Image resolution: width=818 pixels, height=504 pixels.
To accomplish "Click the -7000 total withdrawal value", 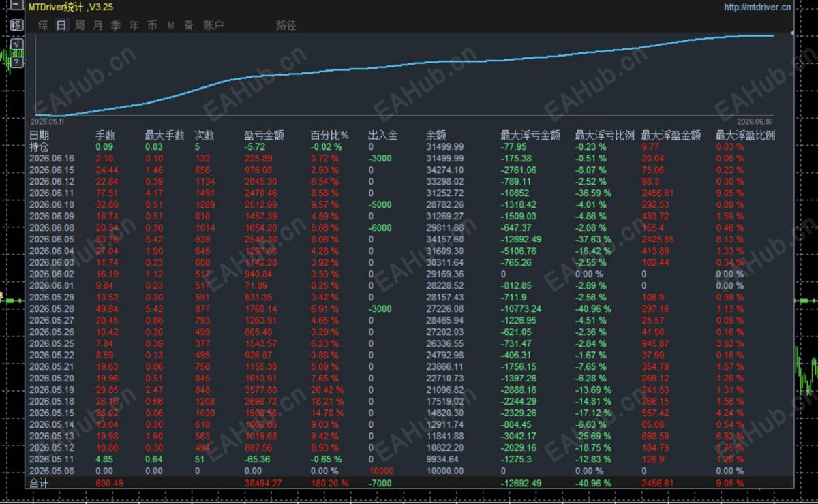I will tap(379, 483).
